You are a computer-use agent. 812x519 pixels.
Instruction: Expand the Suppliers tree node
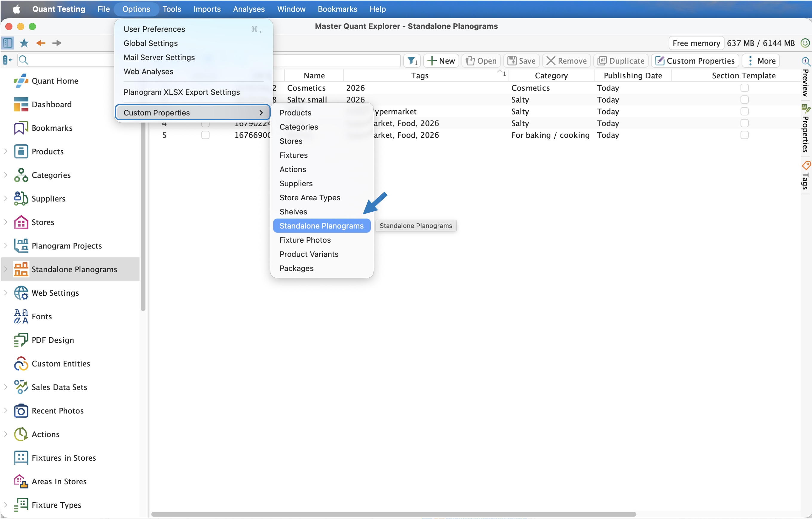click(x=6, y=199)
